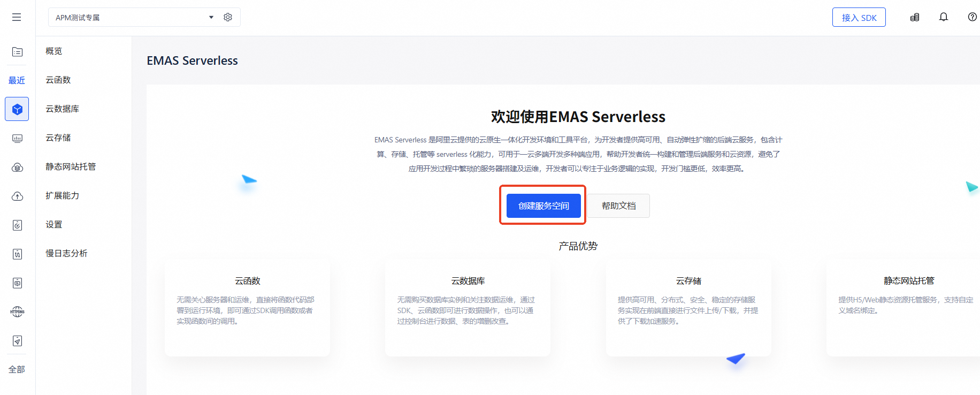Open the cloud upload sidebar icon

pyautogui.click(x=17, y=196)
